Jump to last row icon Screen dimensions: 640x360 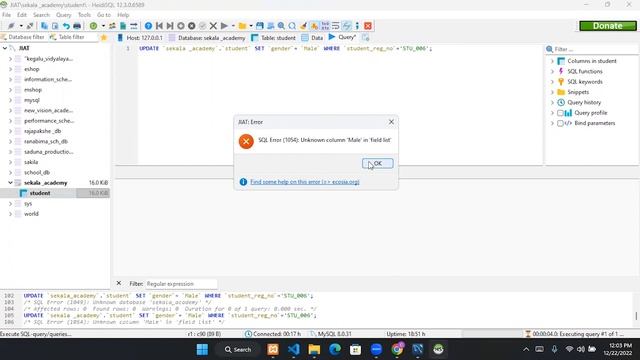pos(170,26)
